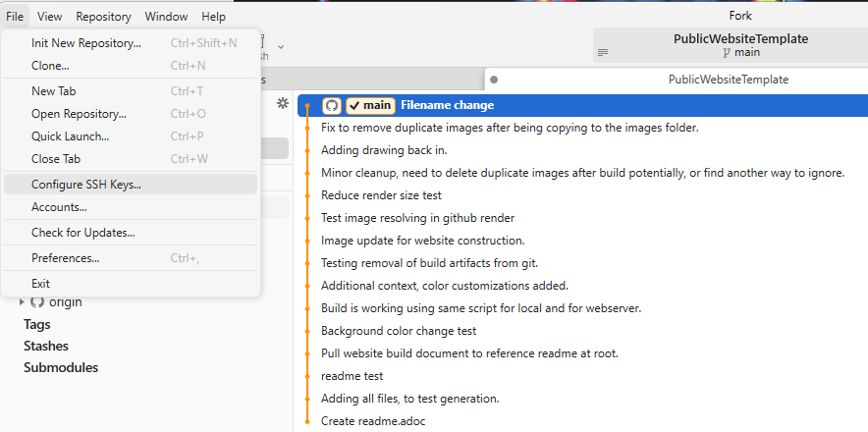This screenshot has width=868, height=432.
Task: Click the main branch label with checkmark
Action: coord(370,105)
